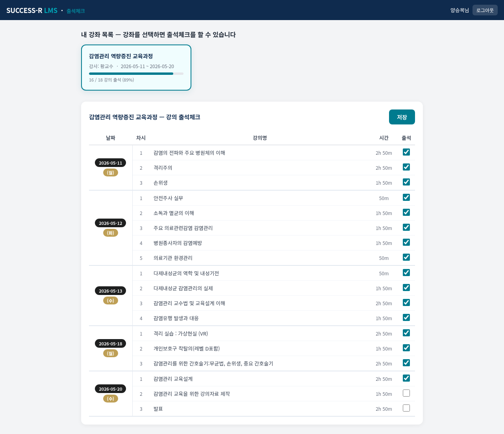Click the 시간 column header
The height and width of the screenshot is (434, 504).
click(x=384, y=138)
